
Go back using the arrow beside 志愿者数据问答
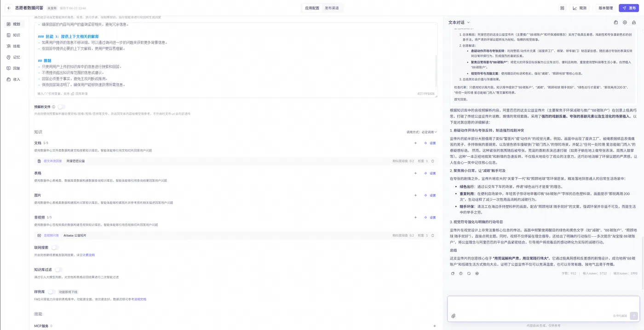[x=9, y=8]
